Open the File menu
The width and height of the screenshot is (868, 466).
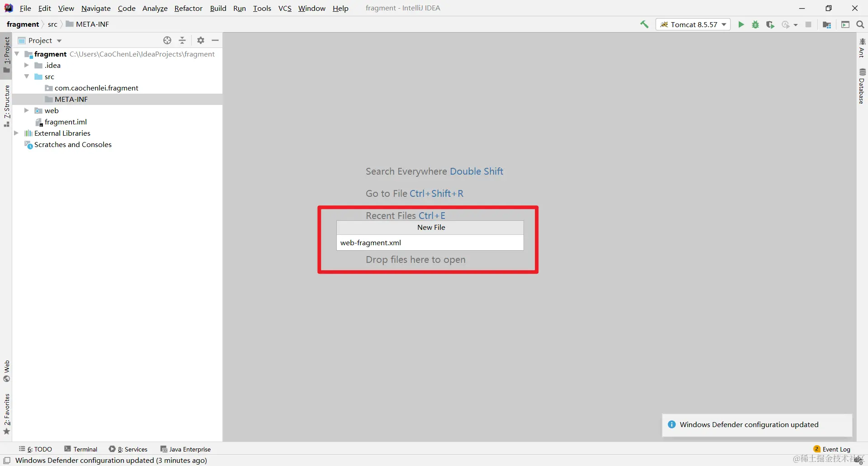(25, 8)
